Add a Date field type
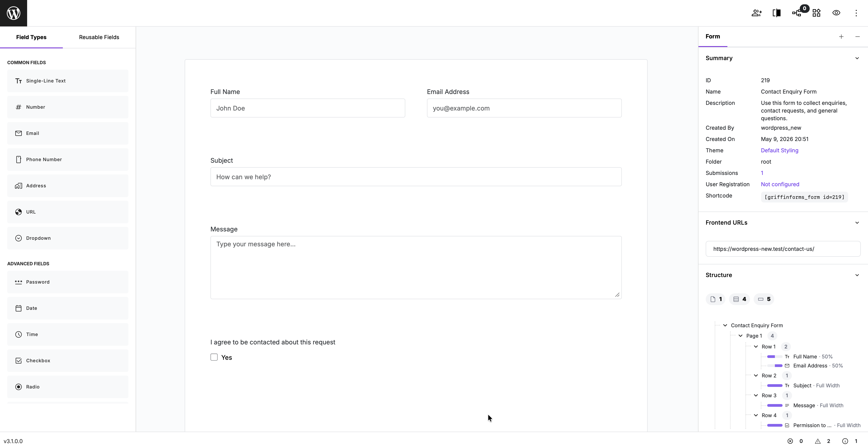868x447 pixels. (68, 308)
